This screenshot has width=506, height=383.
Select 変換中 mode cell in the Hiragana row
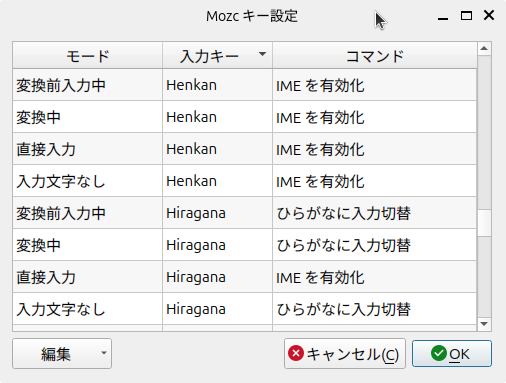click(88, 245)
